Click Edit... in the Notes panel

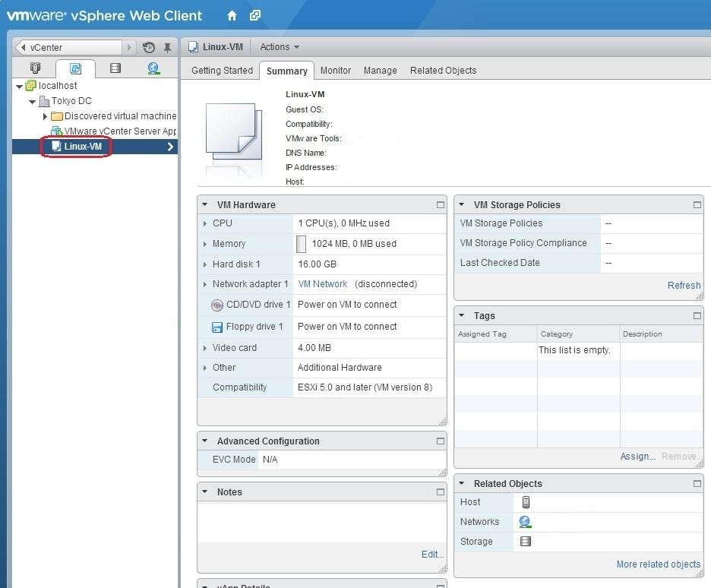tap(432, 555)
